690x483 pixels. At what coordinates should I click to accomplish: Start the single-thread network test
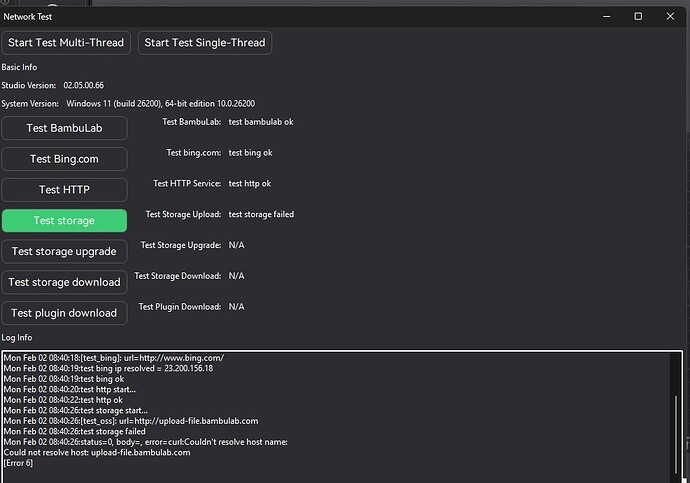coord(205,43)
